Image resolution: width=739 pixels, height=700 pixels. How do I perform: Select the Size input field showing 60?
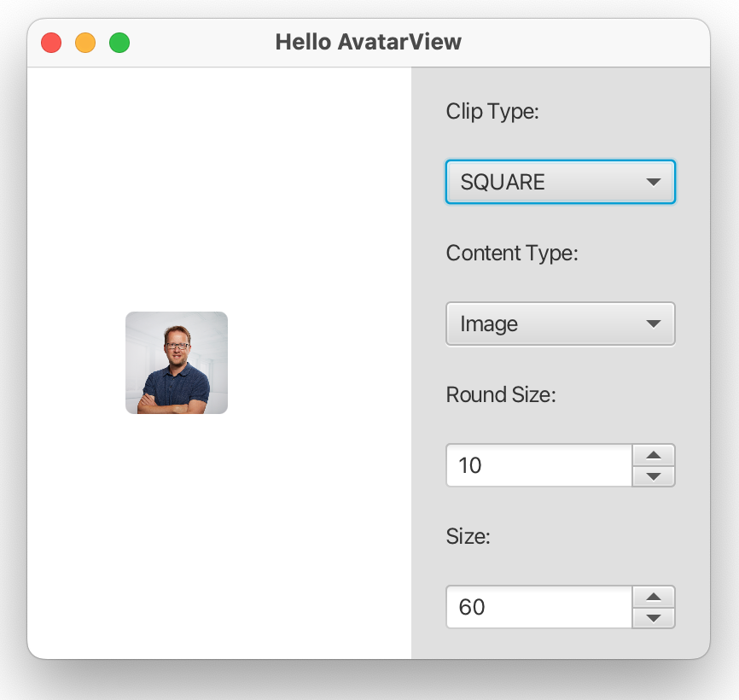pos(538,607)
